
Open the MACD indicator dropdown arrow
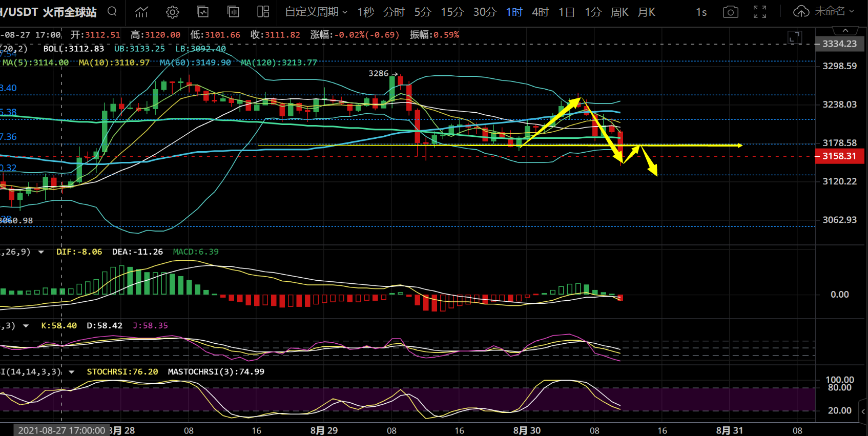coord(41,252)
